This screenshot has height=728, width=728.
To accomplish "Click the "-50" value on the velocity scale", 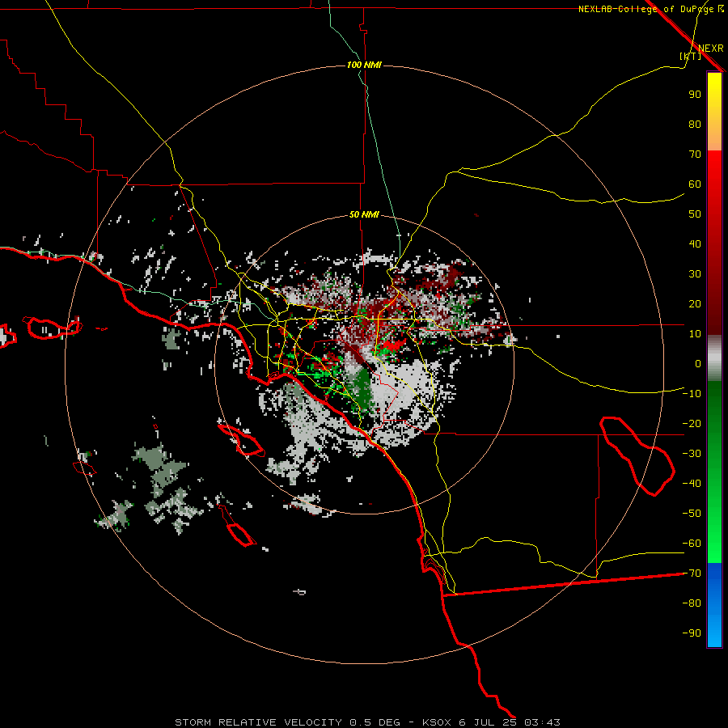I will [x=692, y=514].
